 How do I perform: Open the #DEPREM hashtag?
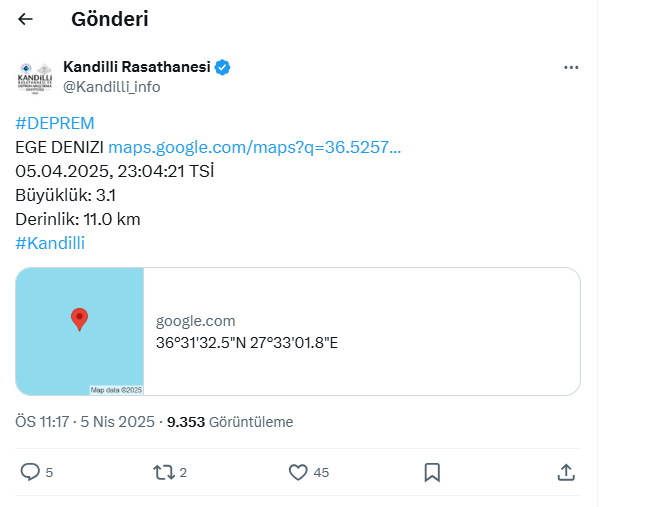[x=55, y=123]
